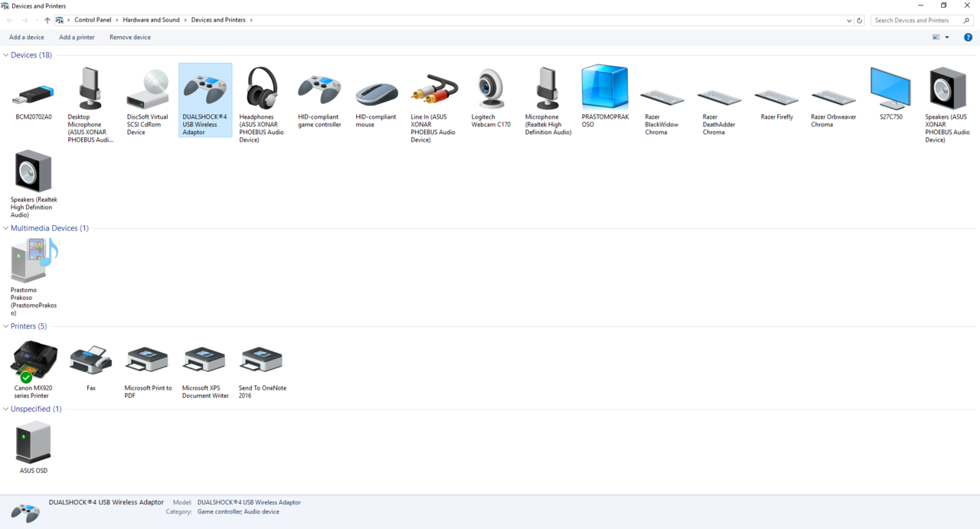Collapse the Printers (5) group
This screenshot has width=980, height=529.
[x=5, y=326]
